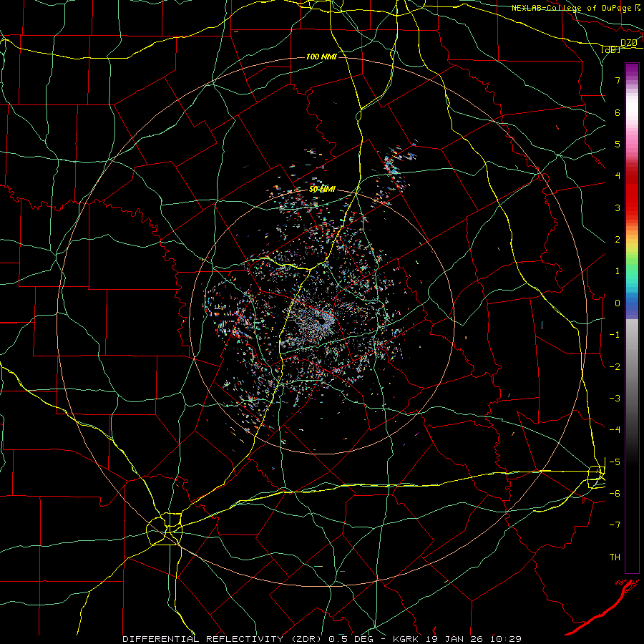Select the 5 dB value on scale

[x=618, y=144]
